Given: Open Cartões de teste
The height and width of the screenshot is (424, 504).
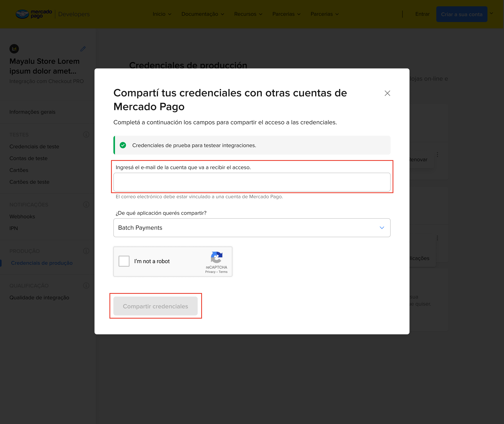Looking at the screenshot, I should (x=29, y=182).
